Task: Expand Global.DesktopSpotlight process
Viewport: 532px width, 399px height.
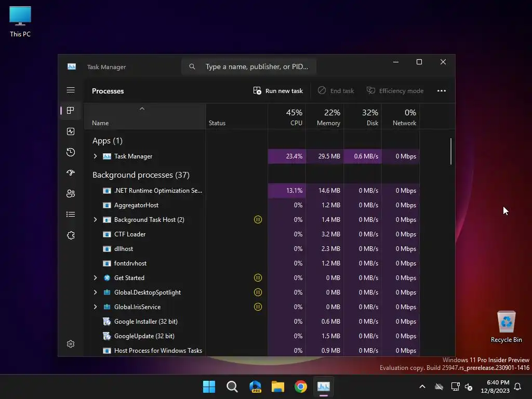Action: click(96, 292)
